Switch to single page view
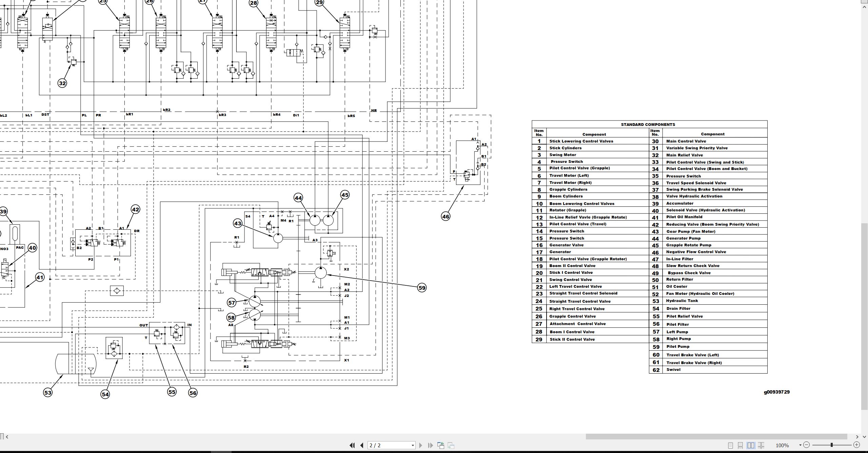 pos(731,445)
